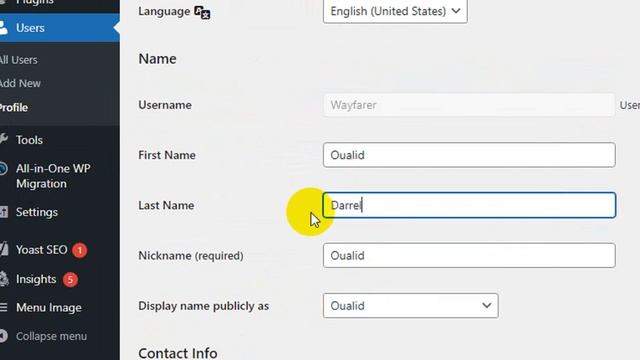Click the Last Name label

click(166, 205)
